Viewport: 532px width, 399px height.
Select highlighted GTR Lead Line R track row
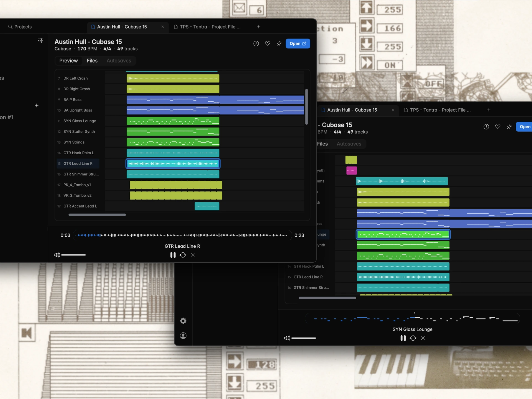[78, 163]
